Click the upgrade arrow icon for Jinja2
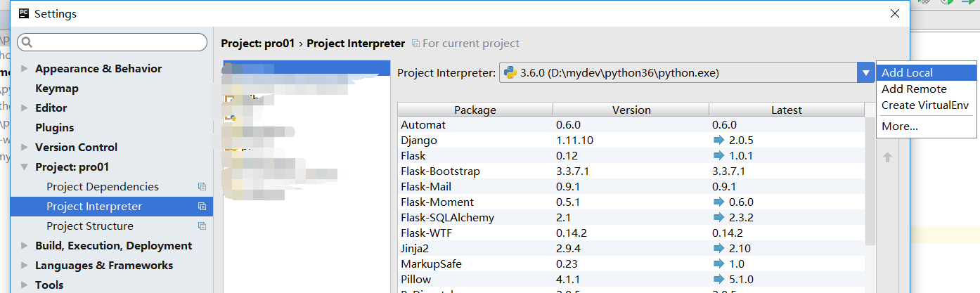 tap(718, 249)
